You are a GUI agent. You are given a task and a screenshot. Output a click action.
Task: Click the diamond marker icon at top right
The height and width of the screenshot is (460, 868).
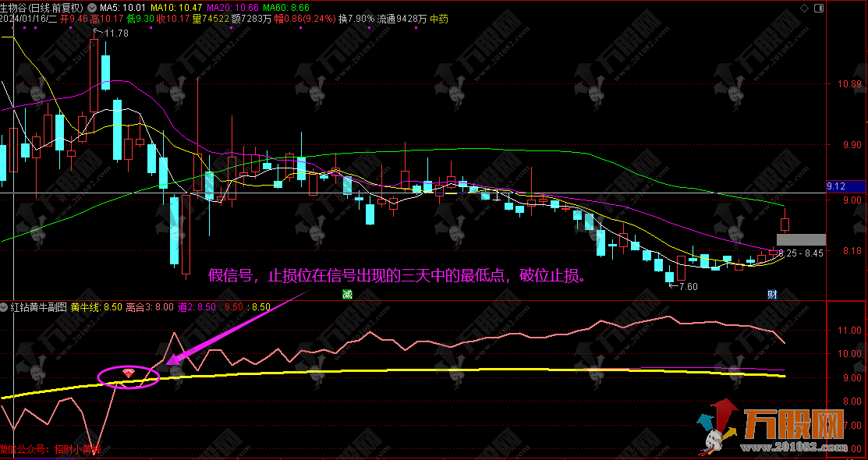(x=805, y=8)
